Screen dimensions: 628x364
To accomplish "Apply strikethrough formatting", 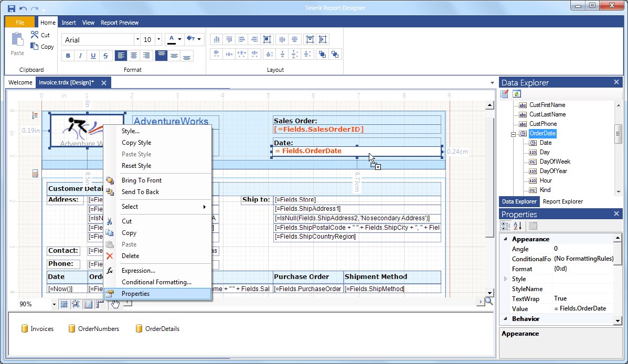I will pyautogui.click(x=106, y=56).
